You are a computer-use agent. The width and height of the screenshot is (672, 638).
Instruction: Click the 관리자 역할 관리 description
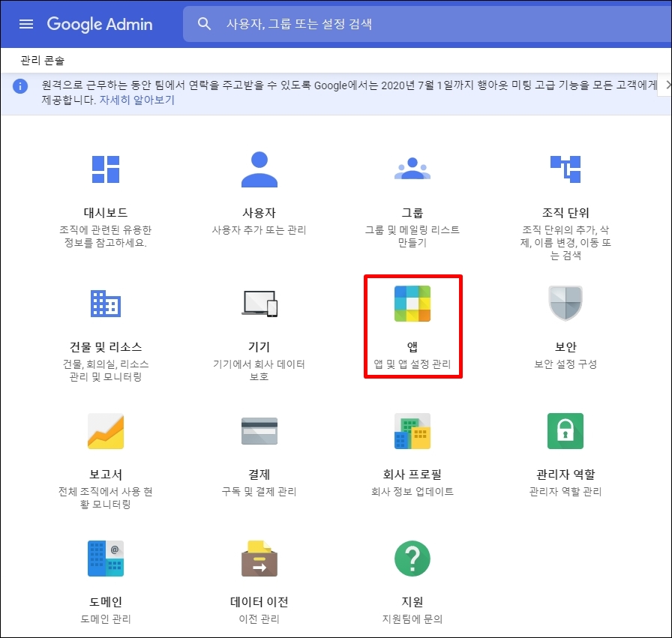click(565, 492)
